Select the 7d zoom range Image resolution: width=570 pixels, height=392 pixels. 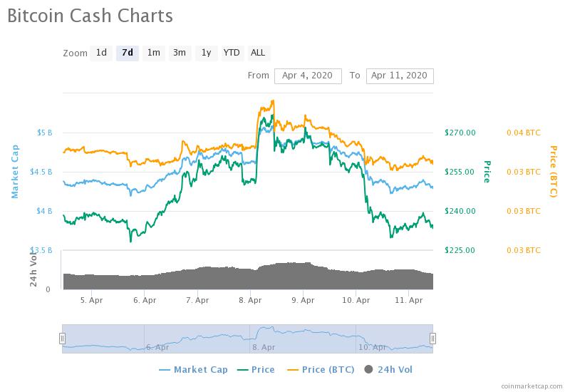(128, 53)
